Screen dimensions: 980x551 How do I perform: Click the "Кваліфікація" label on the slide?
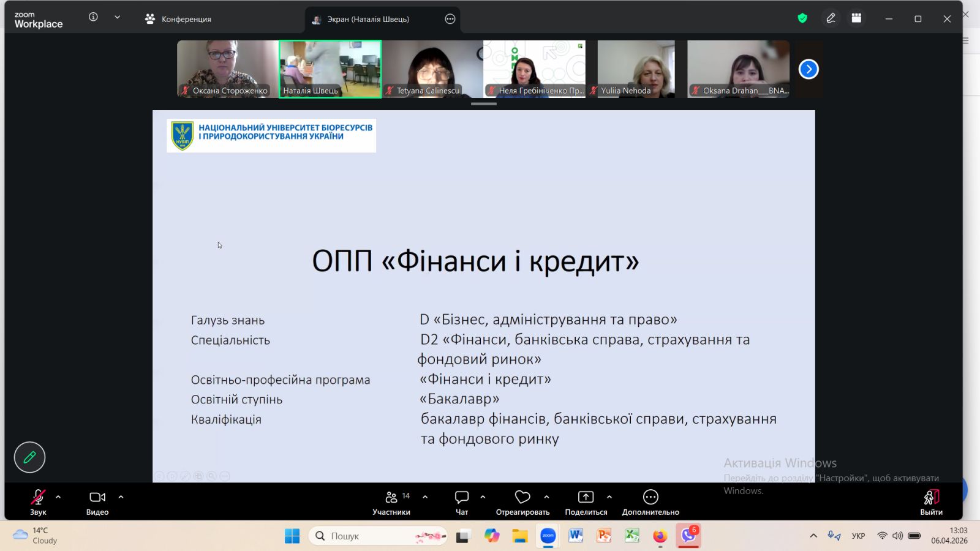(x=226, y=419)
